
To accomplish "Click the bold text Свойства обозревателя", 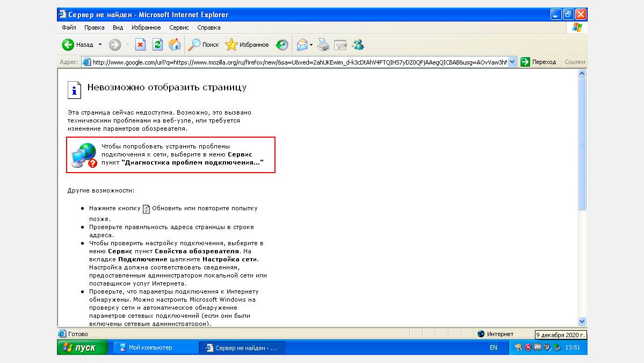I will (197, 251).
